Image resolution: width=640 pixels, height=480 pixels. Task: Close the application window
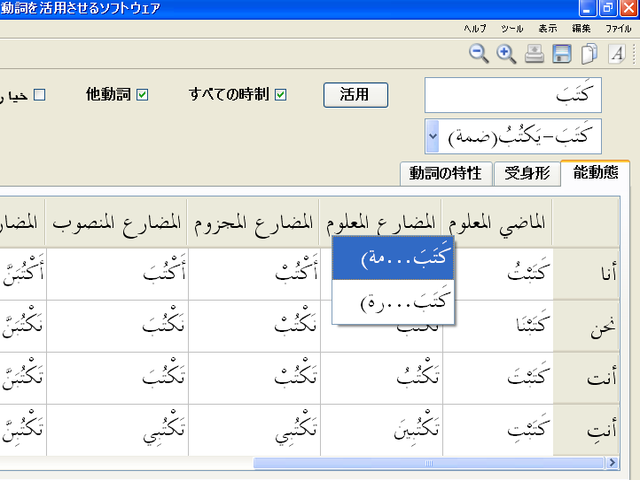[629, 8]
